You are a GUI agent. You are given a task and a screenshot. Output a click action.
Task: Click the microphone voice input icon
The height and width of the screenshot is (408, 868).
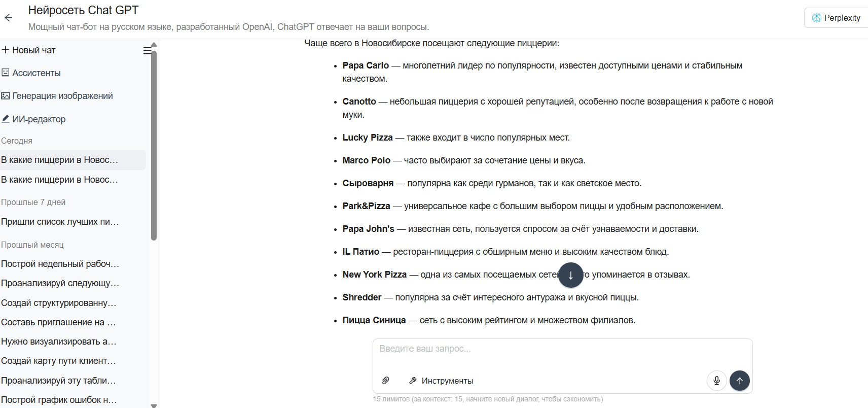pyautogui.click(x=716, y=381)
